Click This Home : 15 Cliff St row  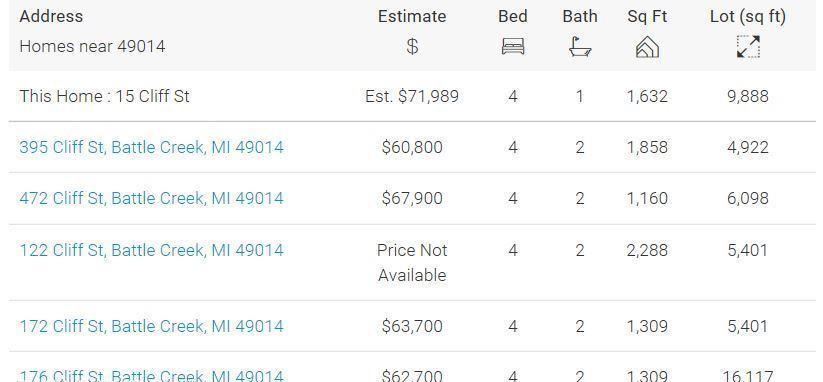click(x=412, y=97)
